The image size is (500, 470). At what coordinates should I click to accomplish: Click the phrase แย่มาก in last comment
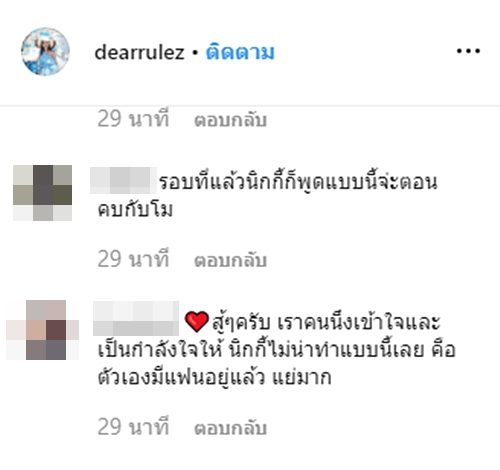[302, 378]
